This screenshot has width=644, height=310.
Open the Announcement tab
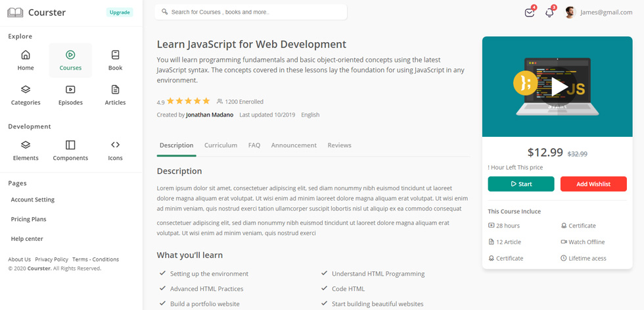[294, 145]
